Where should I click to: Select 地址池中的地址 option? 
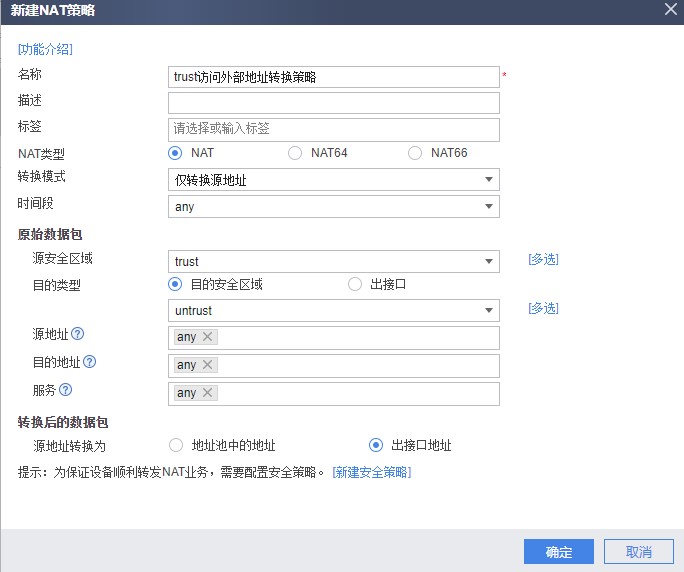(177, 445)
